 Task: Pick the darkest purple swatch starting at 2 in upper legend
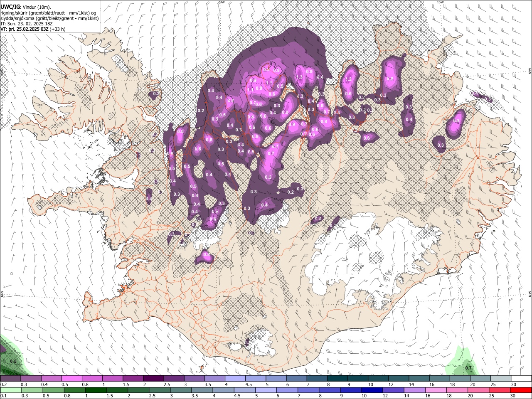[x=153, y=379]
